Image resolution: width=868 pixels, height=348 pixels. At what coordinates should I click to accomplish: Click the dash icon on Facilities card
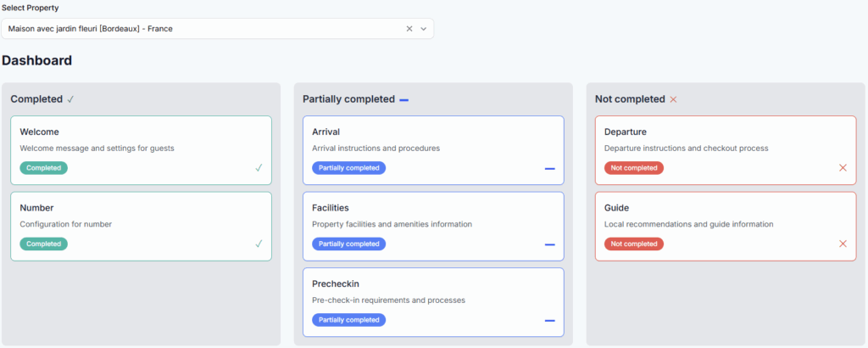pyautogui.click(x=550, y=244)
